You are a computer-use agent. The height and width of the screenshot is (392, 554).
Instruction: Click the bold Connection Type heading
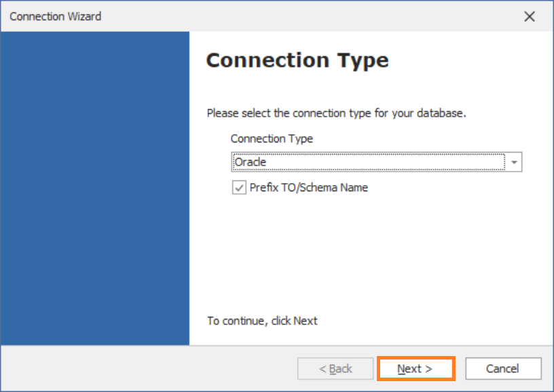click(x=297, y=60)
